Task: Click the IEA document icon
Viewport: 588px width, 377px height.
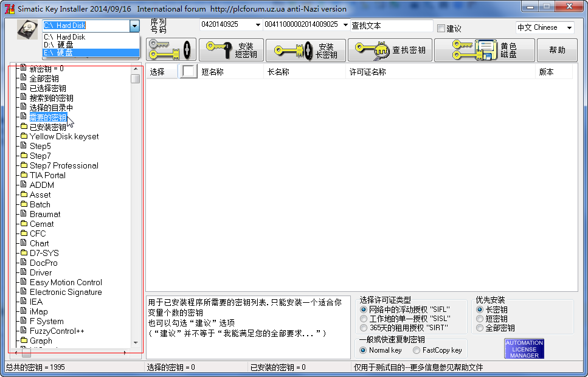Action: 24,301
